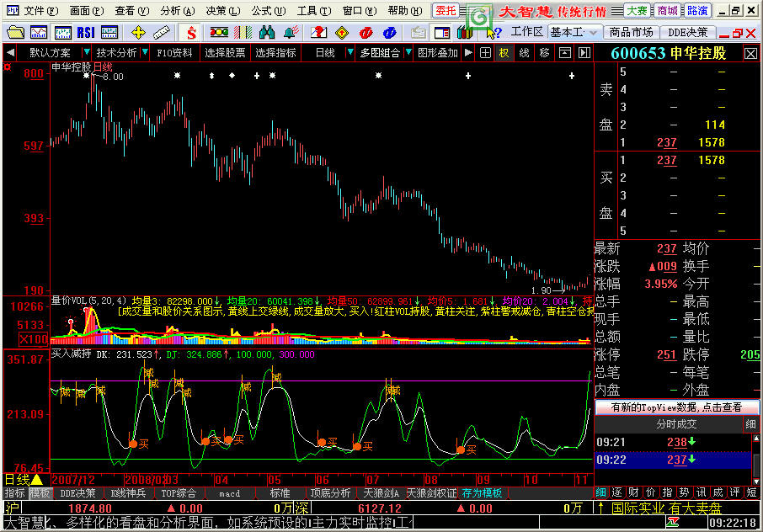Click the 大赛 button in title bar
763x532 pixels.
(637, 10)
